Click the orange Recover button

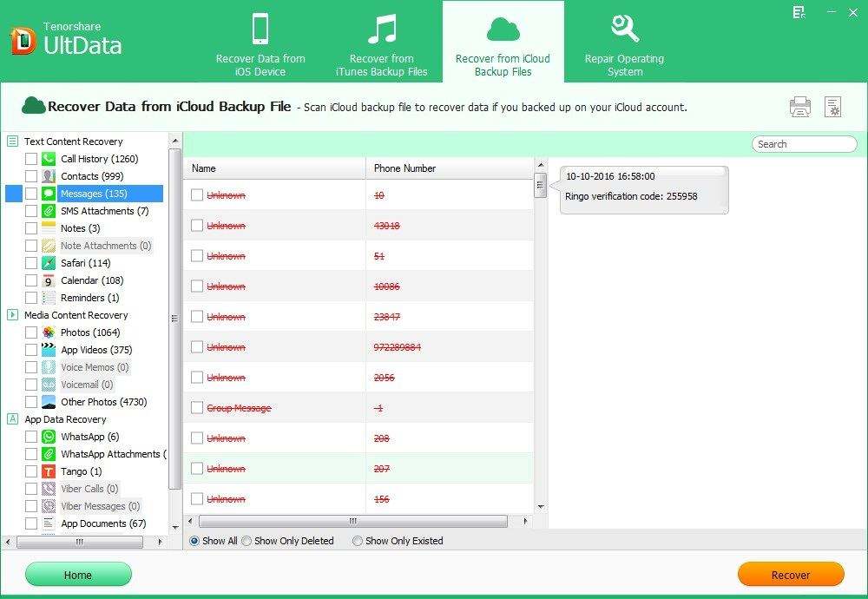click(791, 575)
